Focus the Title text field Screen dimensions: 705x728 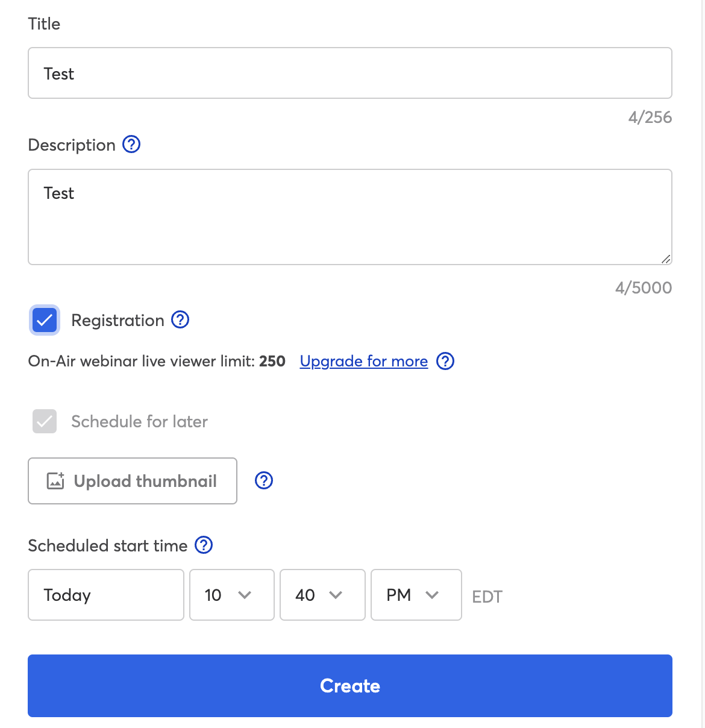coord(349,73)
